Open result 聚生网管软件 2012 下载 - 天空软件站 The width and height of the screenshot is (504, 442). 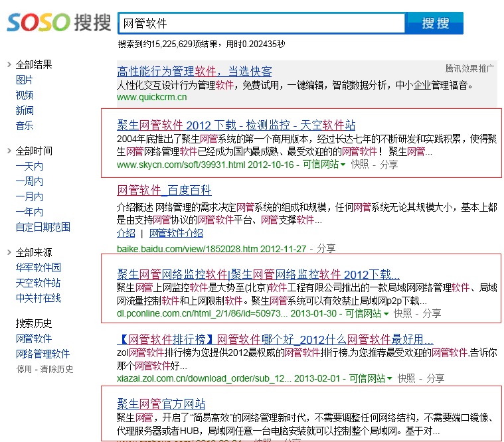point(236,125)
